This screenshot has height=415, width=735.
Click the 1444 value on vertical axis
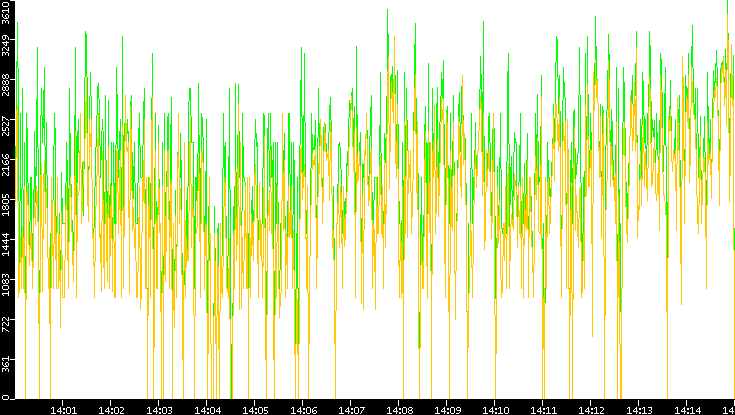(x=6, y=244)
